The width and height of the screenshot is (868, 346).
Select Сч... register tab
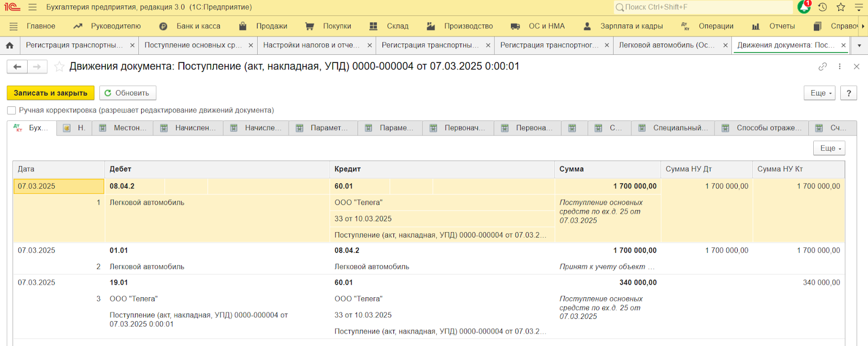click(x=833, y=128)
